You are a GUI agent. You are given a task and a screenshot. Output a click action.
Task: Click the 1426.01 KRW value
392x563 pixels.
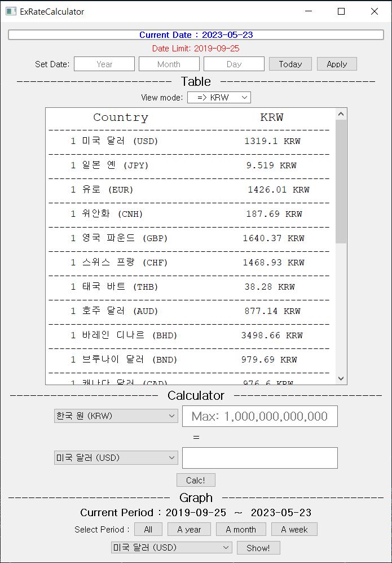coord(279,190)
